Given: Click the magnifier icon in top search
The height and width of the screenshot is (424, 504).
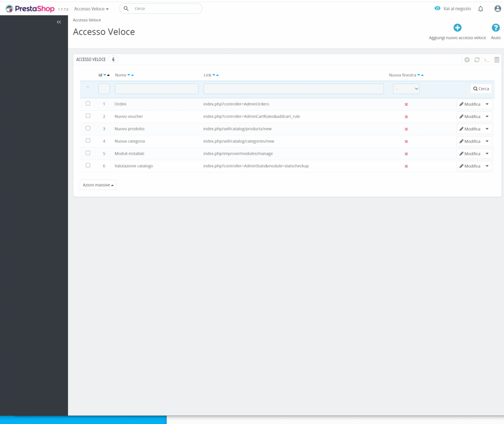Looking at the screenshot, I should [x=126, y=9].
